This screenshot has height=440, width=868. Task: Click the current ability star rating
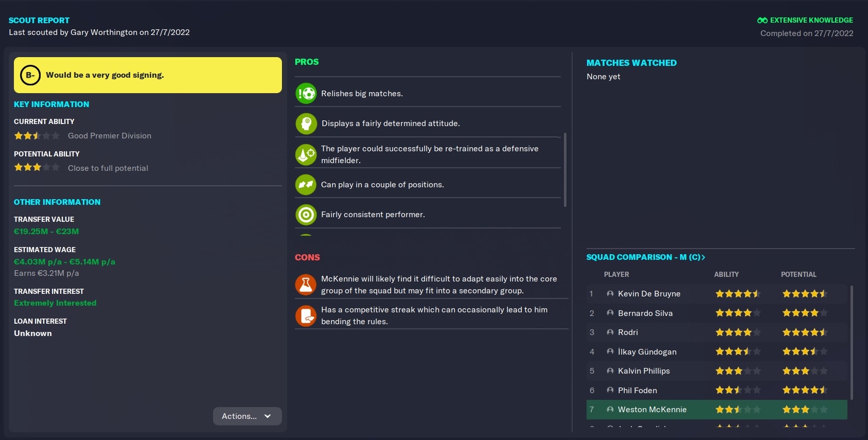coord(37,136)
